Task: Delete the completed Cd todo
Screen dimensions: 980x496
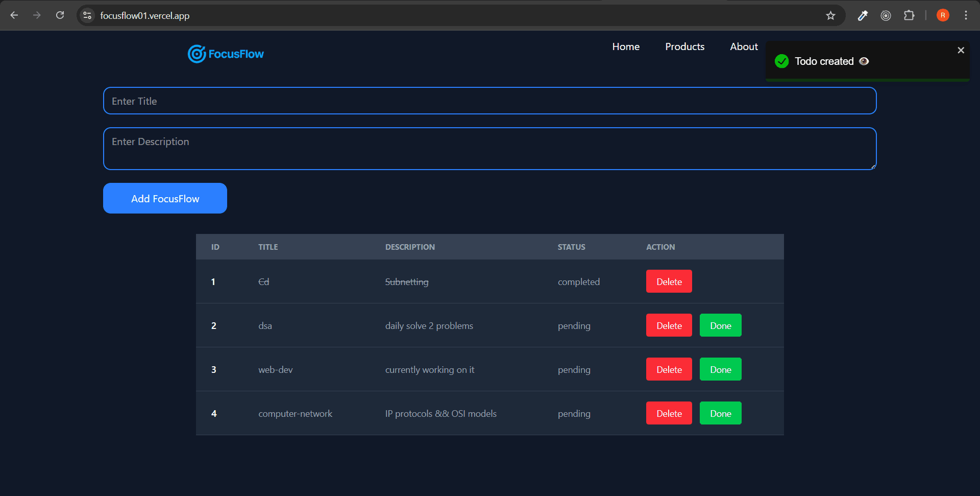Action: (669, 281)
